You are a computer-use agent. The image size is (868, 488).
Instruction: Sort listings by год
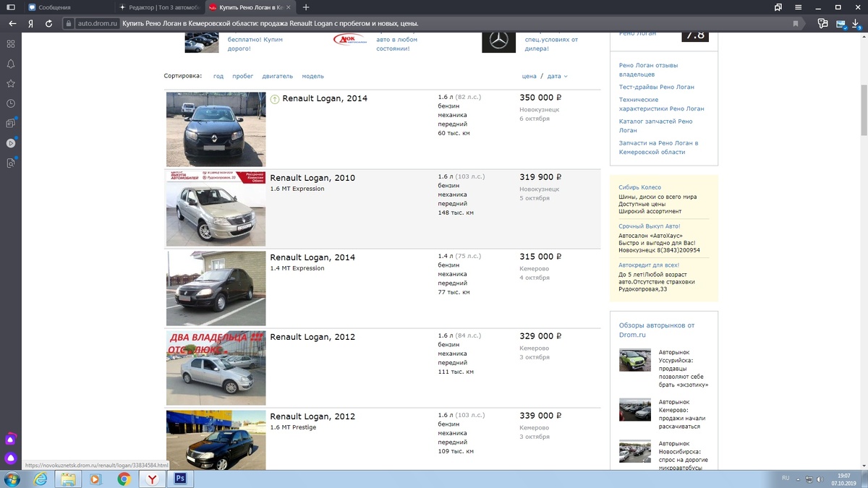(218, 76)
